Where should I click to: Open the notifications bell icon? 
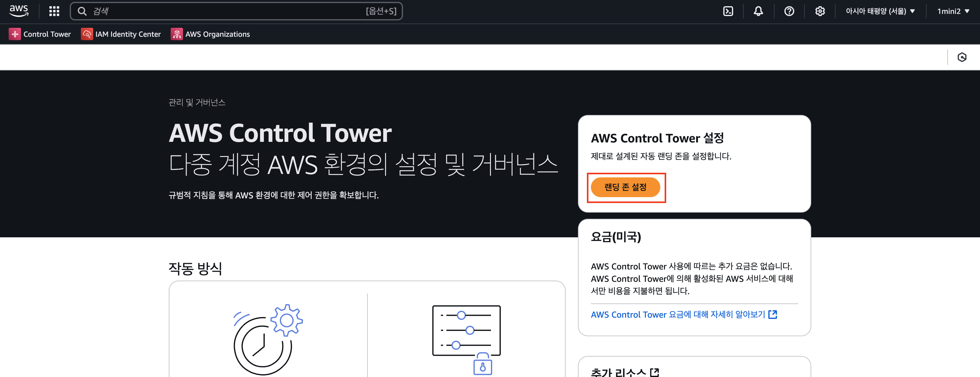(758, 11)
